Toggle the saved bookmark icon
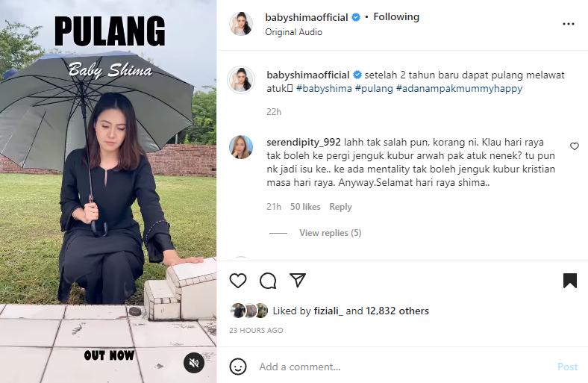 pos(569,280)
